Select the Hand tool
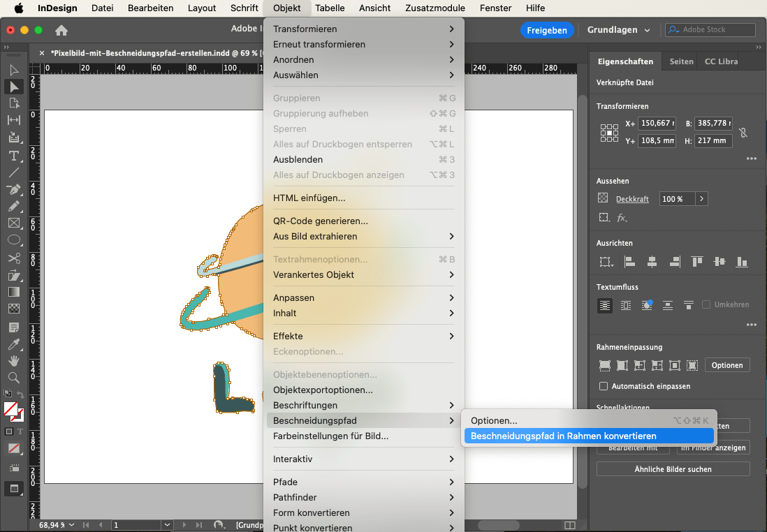This screenshot has width=767, height=532. coord(13,361)
